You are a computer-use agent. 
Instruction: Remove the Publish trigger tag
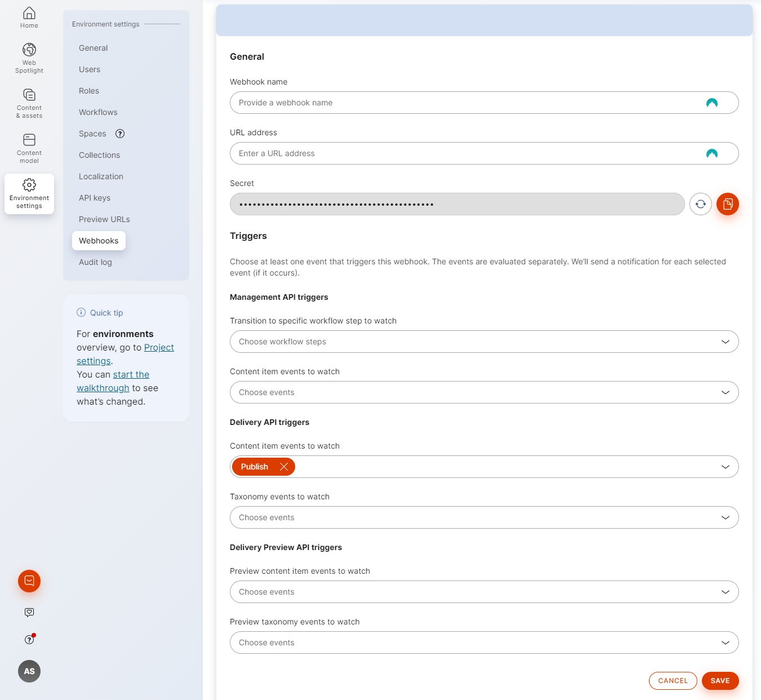283,467
